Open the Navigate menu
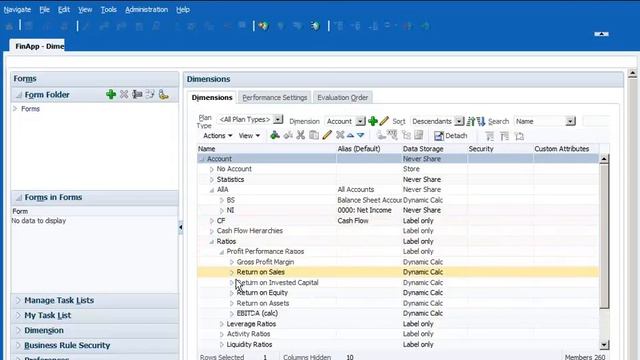 17,9
